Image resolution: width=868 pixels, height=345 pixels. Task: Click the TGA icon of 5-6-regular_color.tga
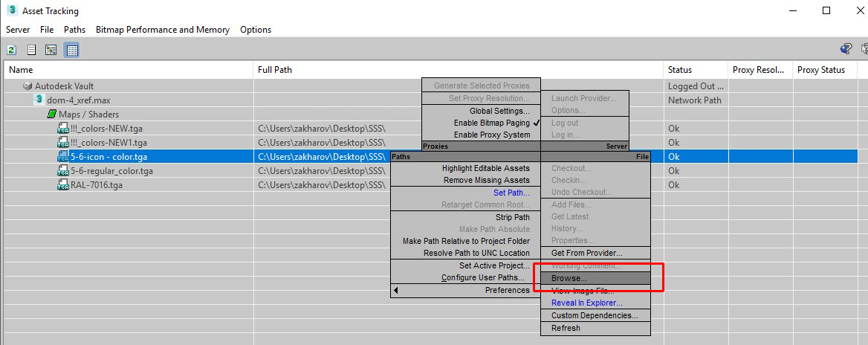click(x=63, y=170)
